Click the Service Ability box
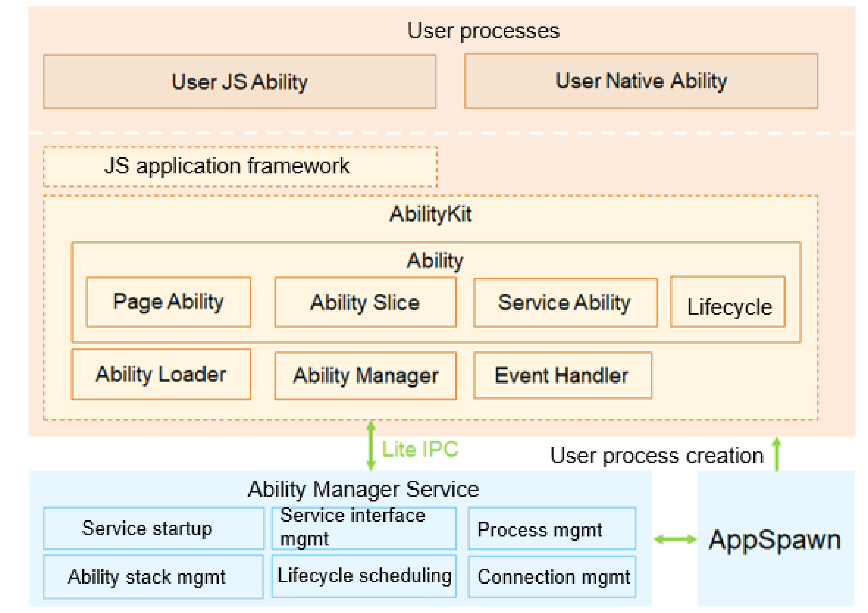 click(x=565, y=302)
